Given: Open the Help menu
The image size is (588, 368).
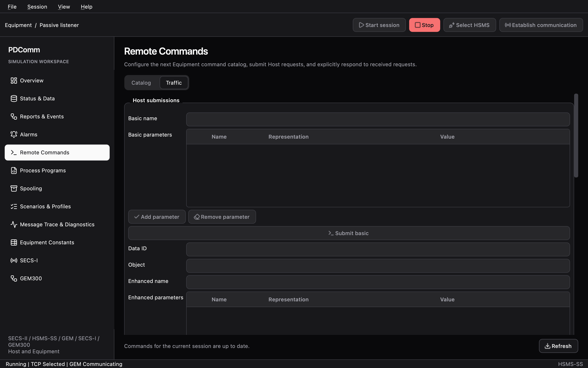Looking at the screenshot, I should tap(87, 7).
